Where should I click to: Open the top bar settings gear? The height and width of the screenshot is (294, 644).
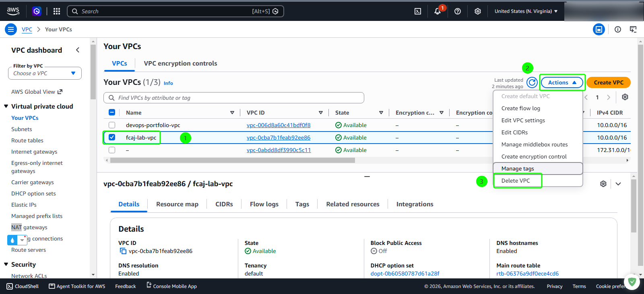coord(478,11)
